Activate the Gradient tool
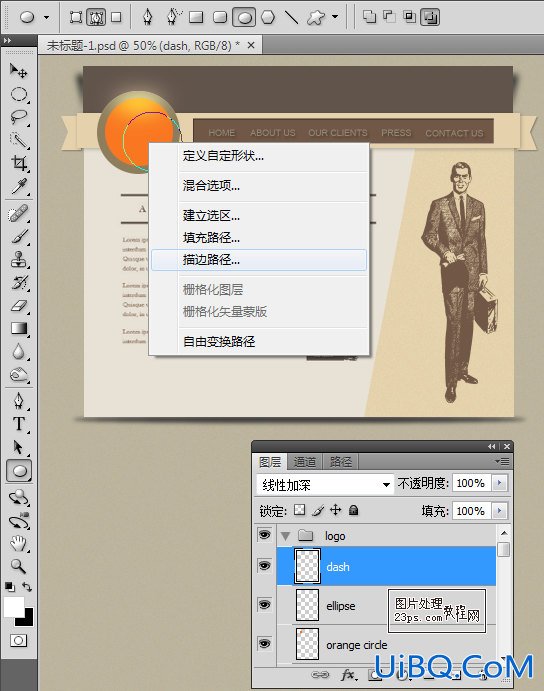The height and width of the screenshot is (691, 544). [x=19, y=328]
